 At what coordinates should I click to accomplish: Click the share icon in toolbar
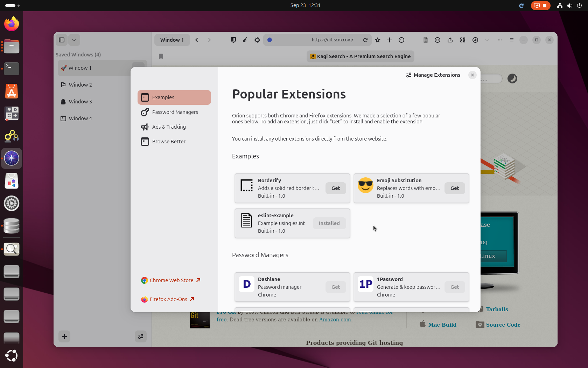click(x=450, y=40)
